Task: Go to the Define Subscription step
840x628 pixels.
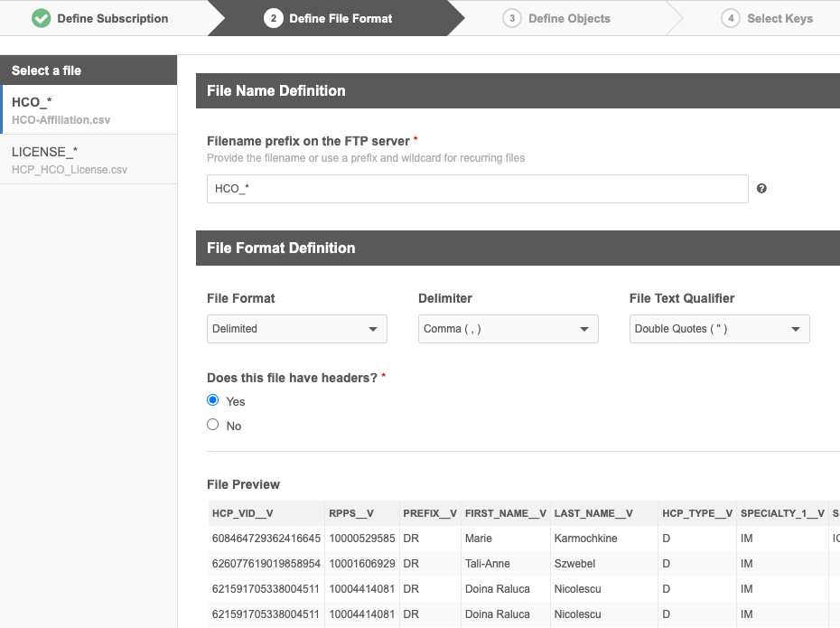Action: (112, 18)
